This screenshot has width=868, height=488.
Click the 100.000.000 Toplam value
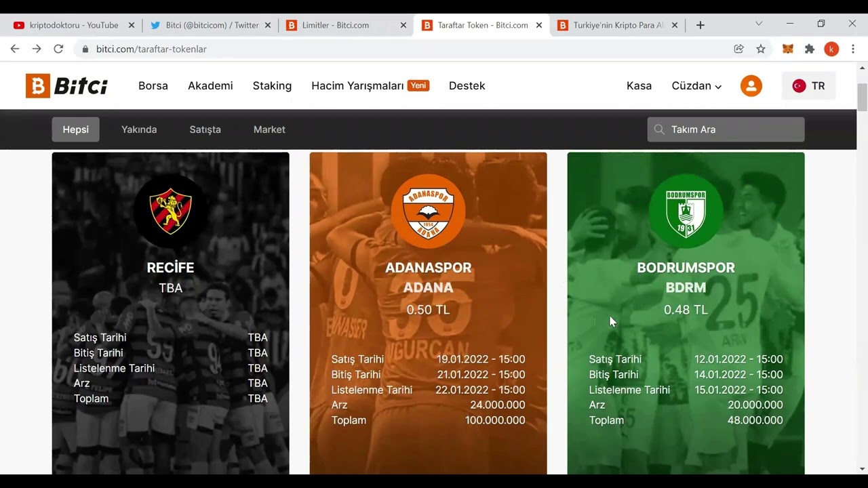[x=495, y=420]
